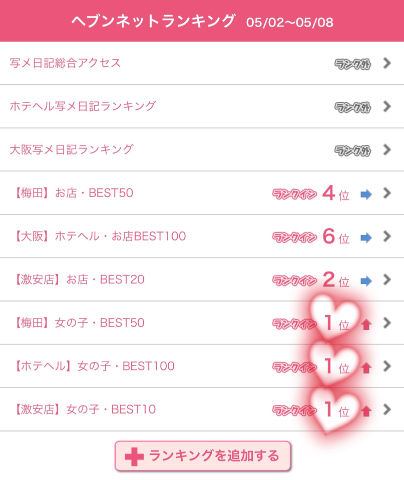Click red up arrow on 【激安店】女の子・BEST10 row
This screenshot has height=480, width=404.
(x=366, y=411)
